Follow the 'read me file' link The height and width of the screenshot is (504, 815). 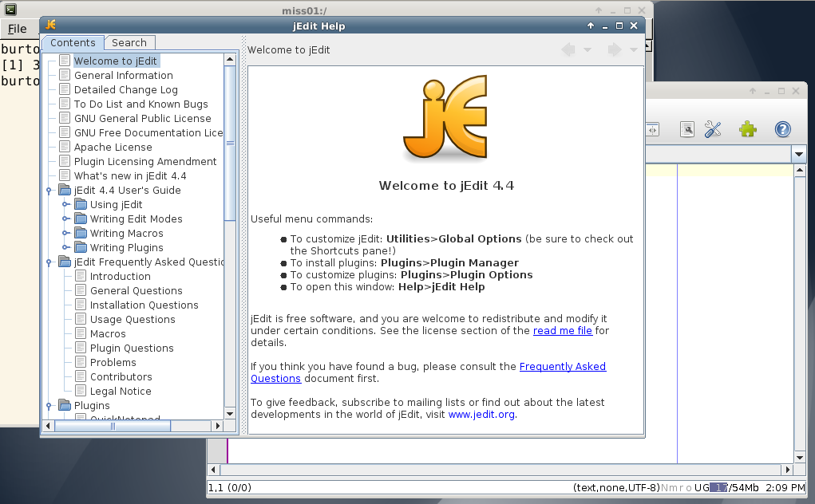(563, 331)
